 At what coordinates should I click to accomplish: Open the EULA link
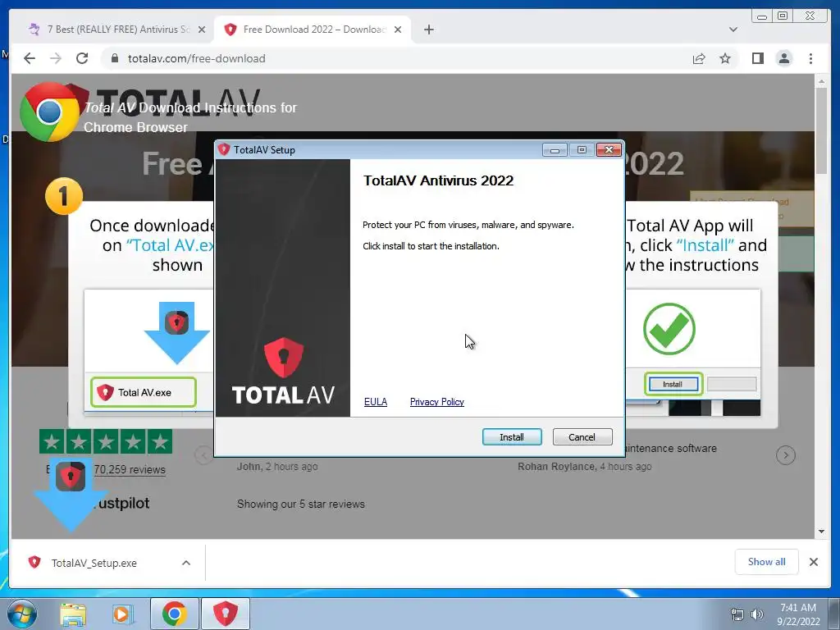(375, 402)
